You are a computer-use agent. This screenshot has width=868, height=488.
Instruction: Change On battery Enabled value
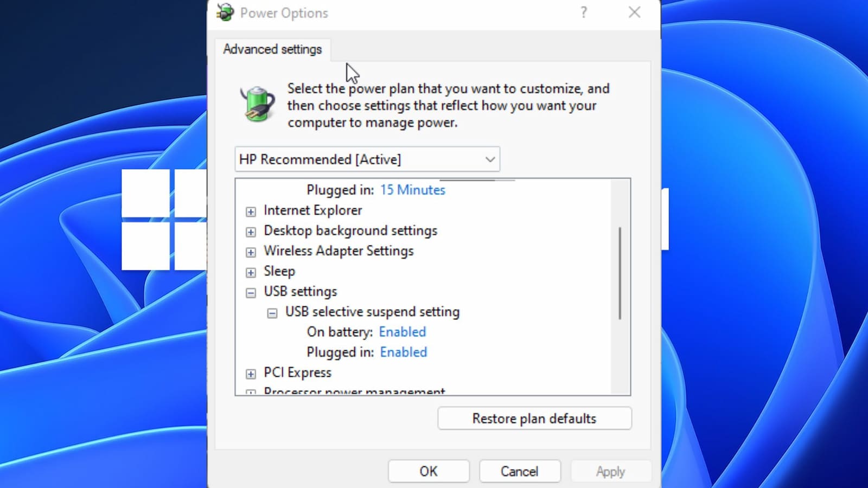click(402, 332)
